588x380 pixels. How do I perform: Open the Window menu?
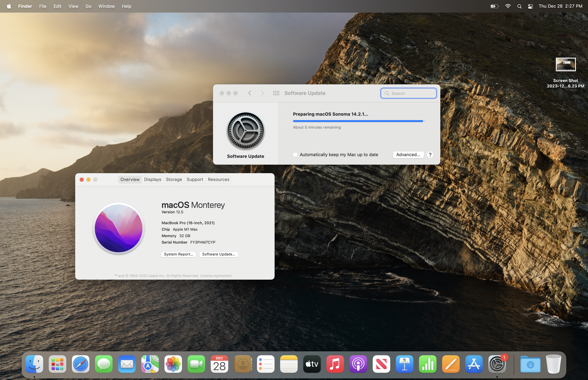point(107,6)
